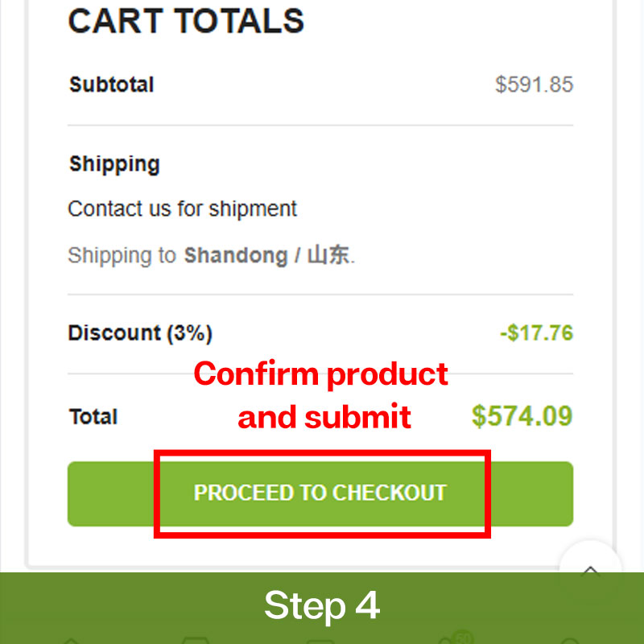Click the Shipping row label
The height and width of the screenshot is (644, 644).
[114, 164]
